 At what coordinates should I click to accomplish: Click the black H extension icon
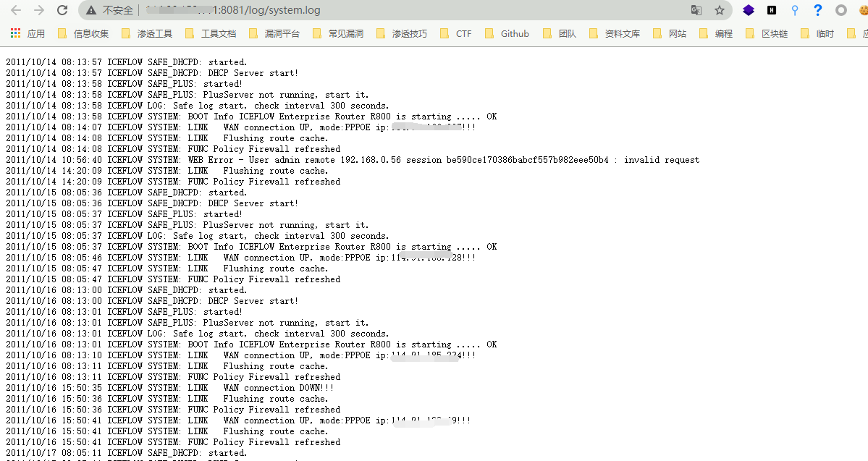click(x=772, y=10)
